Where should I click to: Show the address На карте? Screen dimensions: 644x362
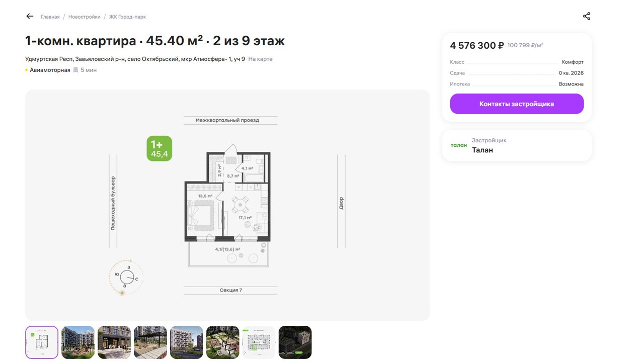[x=260, y=59]
